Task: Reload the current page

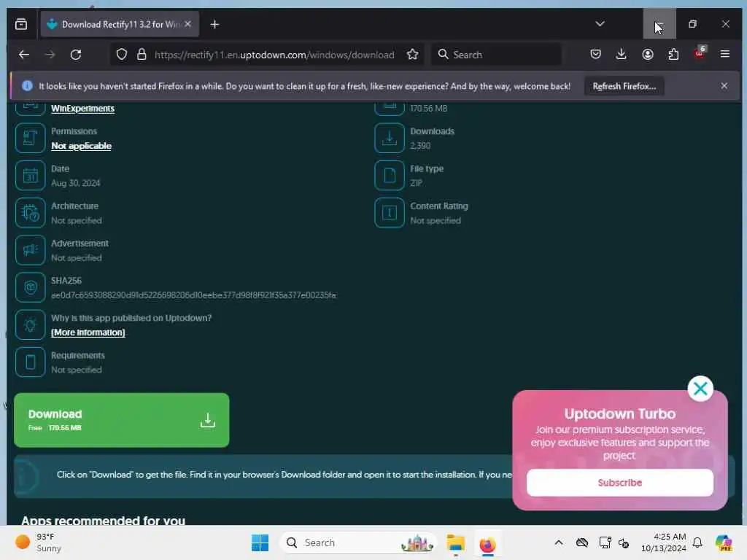Action: coord(76,55)
